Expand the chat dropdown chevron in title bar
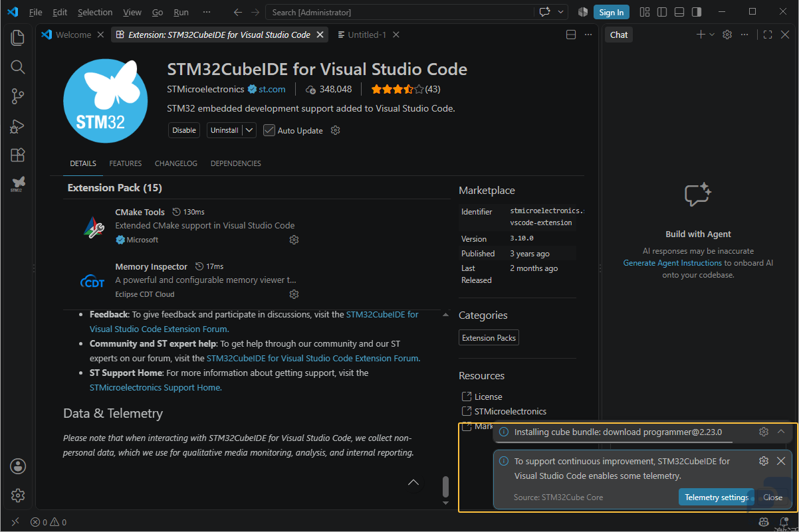This screenshot has height=532, width=799. click(561, 12)
